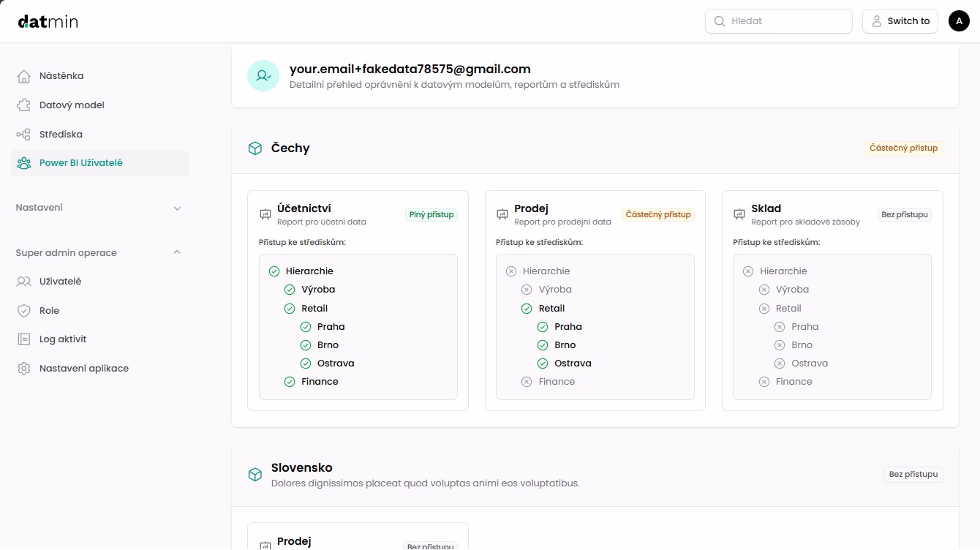
Task: Click the Role shield icon
Action: pyautogui.click(x=24, y=311)
